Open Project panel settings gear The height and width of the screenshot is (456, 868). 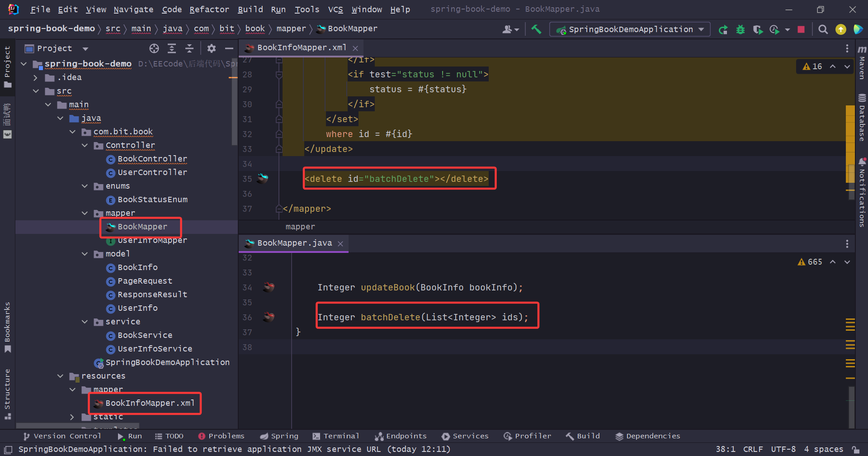coord(211,48)
